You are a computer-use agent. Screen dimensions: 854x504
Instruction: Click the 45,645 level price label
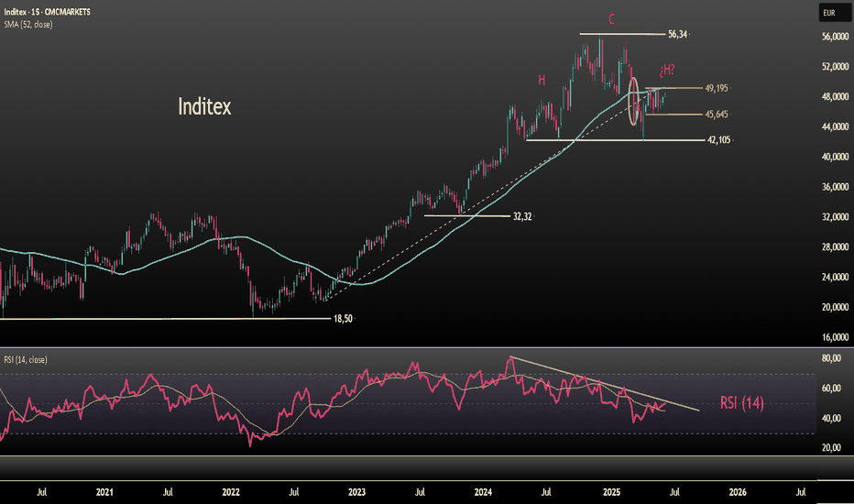pyautogui.click(x=717, y=115)
